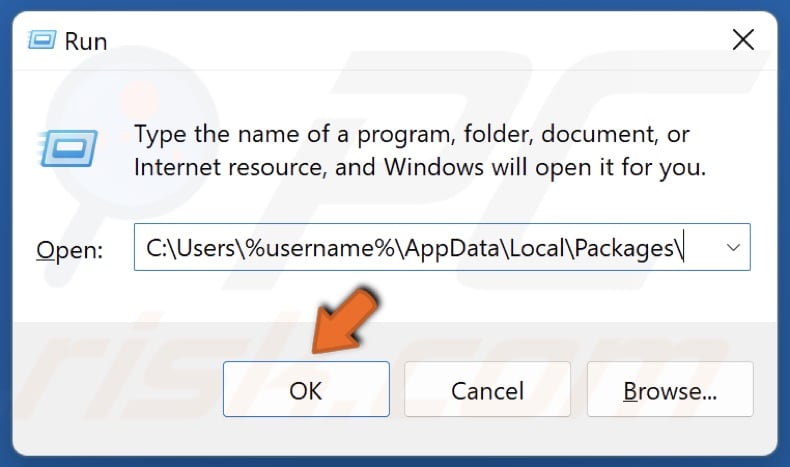Click the "C:\Users" start of the path
Viewport: 790px width, 467px height.
tap(191, 248)
